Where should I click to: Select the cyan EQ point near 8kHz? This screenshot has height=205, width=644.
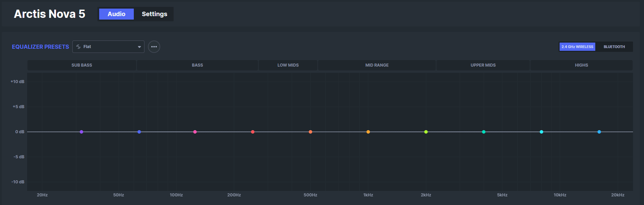[541, 132]
